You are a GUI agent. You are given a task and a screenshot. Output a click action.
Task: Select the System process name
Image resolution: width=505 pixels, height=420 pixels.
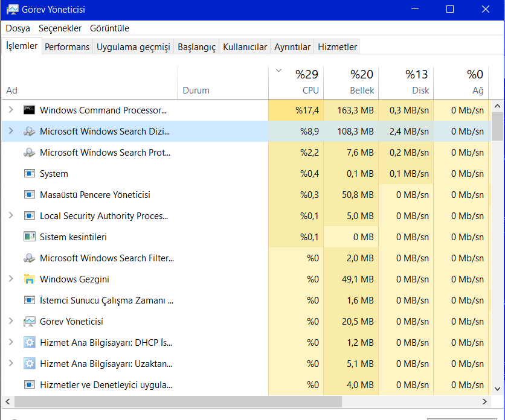coord(54,174)
